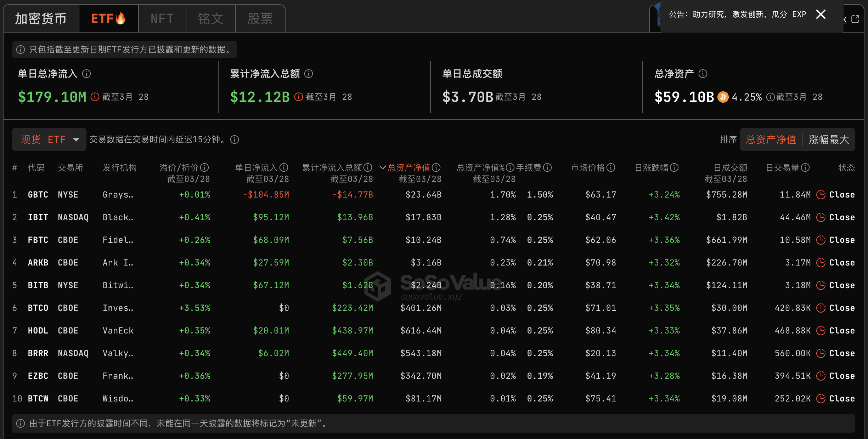Screen dimensions: 868x439
Task: Click Bitcoin icon beside $59.10B total assets
Action: (x=724, y=97)
